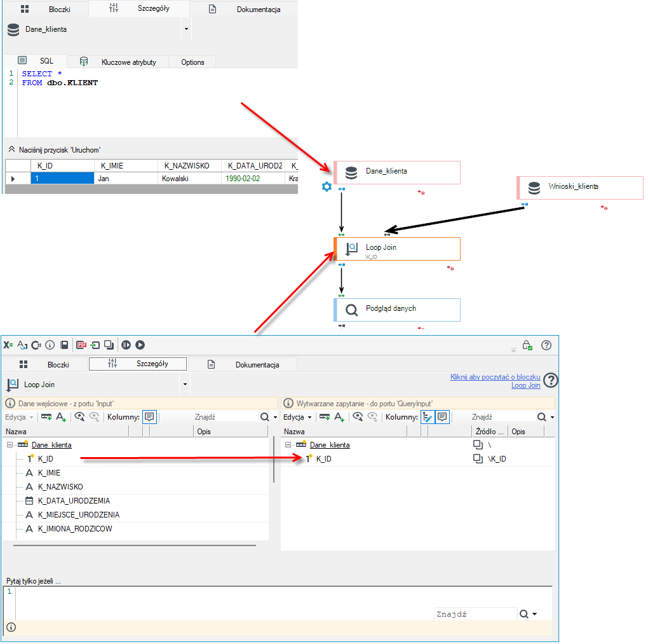
Task: Click the step-run icon left of play
Action: [126, 345]
